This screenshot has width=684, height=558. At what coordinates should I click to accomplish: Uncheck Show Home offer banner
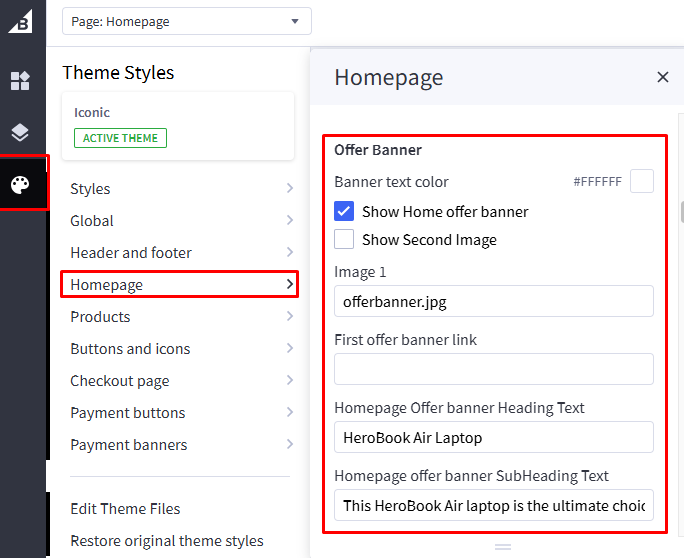pyautogui.click(x=344, y=211)
